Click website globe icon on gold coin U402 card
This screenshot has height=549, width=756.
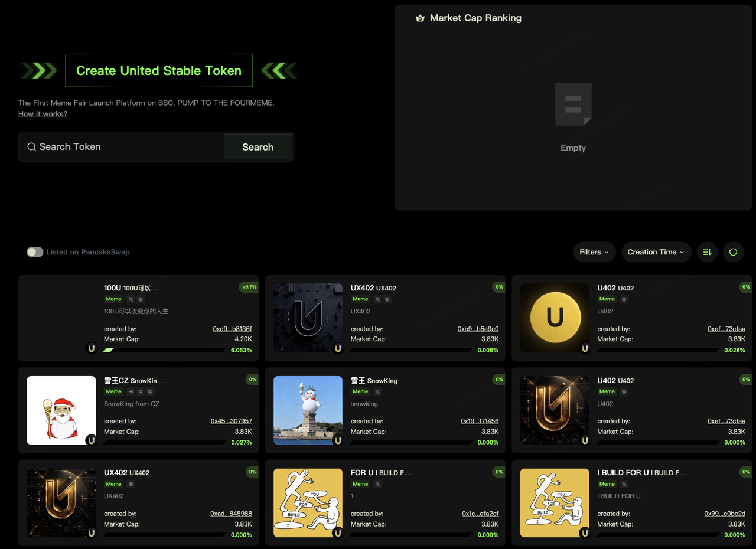tap(624, 299)
